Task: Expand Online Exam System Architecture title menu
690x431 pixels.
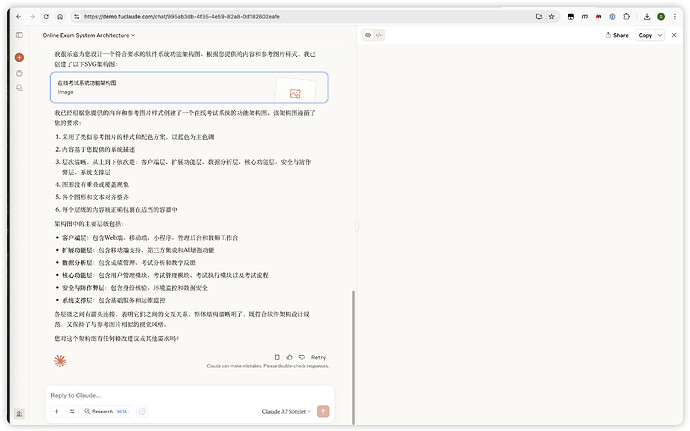Action: tap(89, 35)
